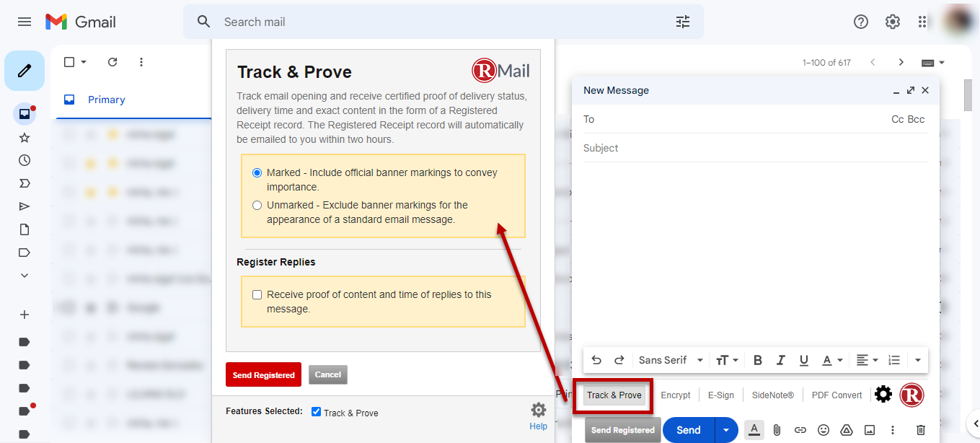Select the Unmarked banner option
This screenshot has width=980, height=443.
pos(257,205)
